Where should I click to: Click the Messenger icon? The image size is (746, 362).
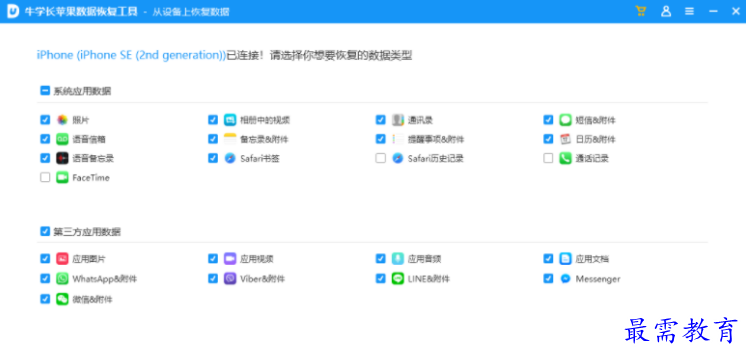[x=565, y=278]
